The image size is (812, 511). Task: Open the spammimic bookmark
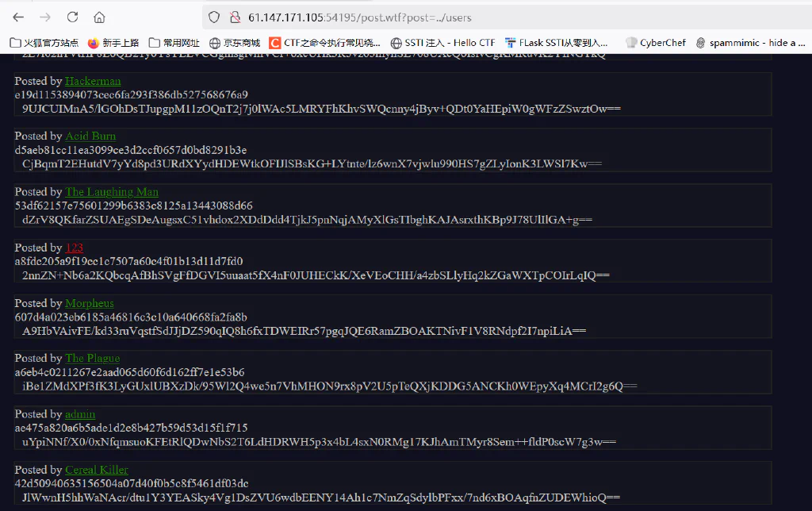coord(750,43)
